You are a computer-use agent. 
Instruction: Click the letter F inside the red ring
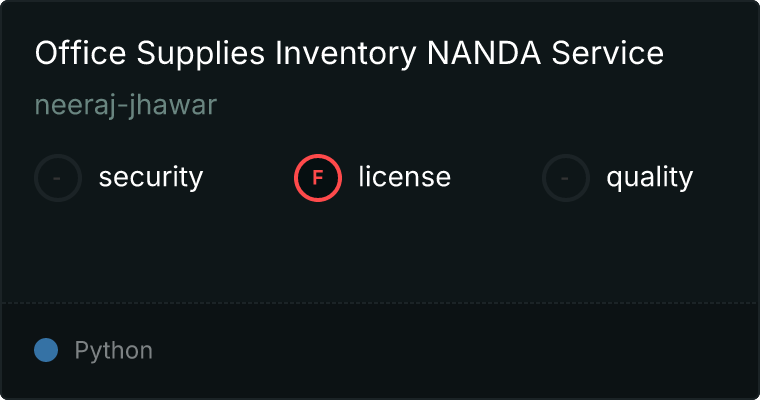click(318, 178)
